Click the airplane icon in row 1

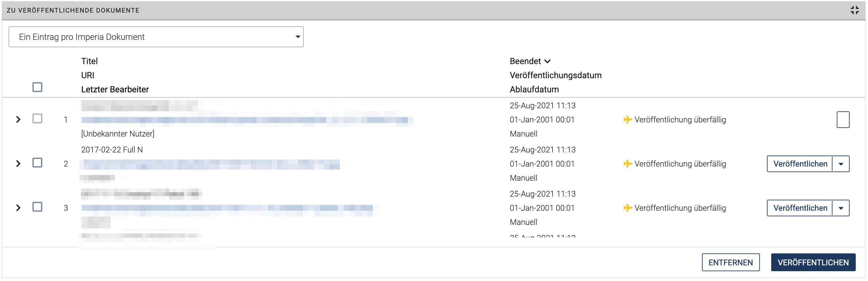click(627, 119)
